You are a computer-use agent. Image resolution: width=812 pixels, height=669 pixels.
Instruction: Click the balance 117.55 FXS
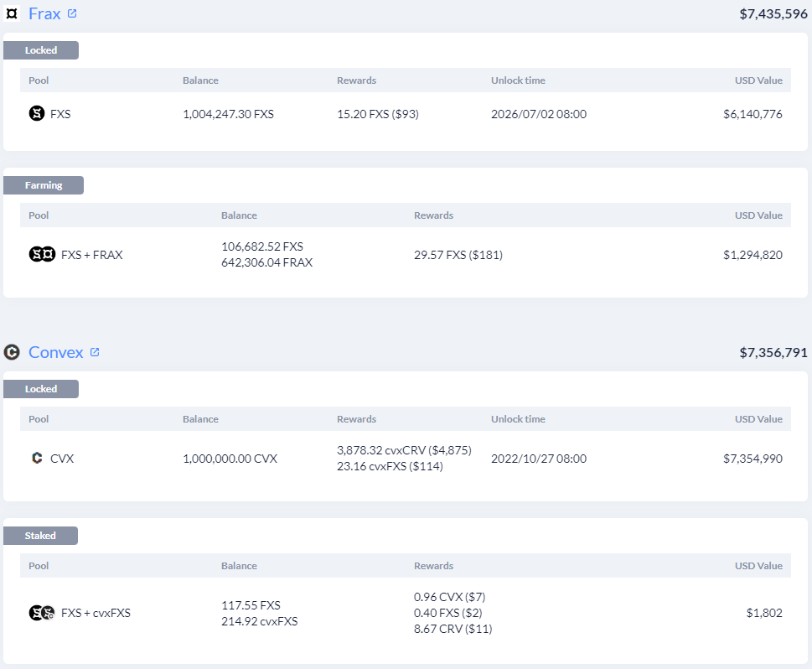point(251,605)
